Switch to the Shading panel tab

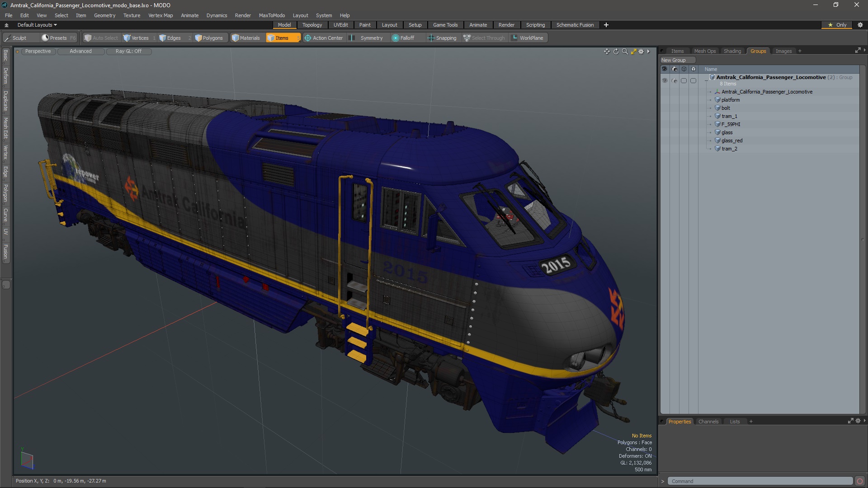(732, 51)
